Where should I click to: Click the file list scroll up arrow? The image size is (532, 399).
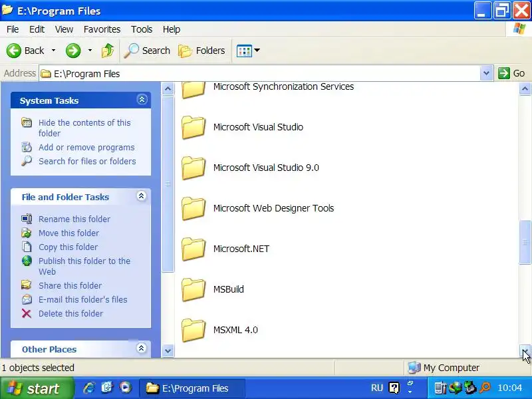click(x=525, y=89)
